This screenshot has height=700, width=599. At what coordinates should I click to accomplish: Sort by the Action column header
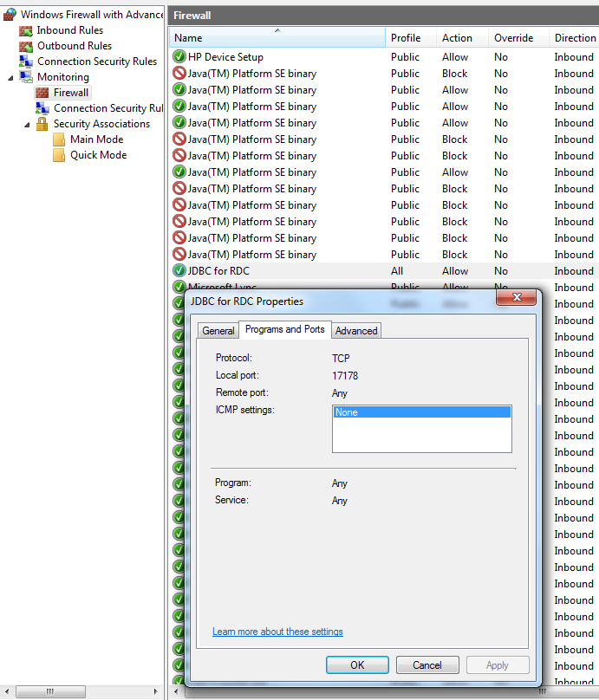click(462, 38)
